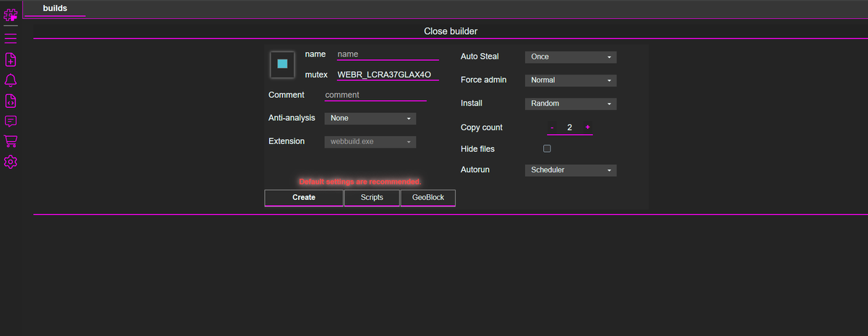Click the Scripts button
This screenshot has height=336, width=868.
pos(372,198)
